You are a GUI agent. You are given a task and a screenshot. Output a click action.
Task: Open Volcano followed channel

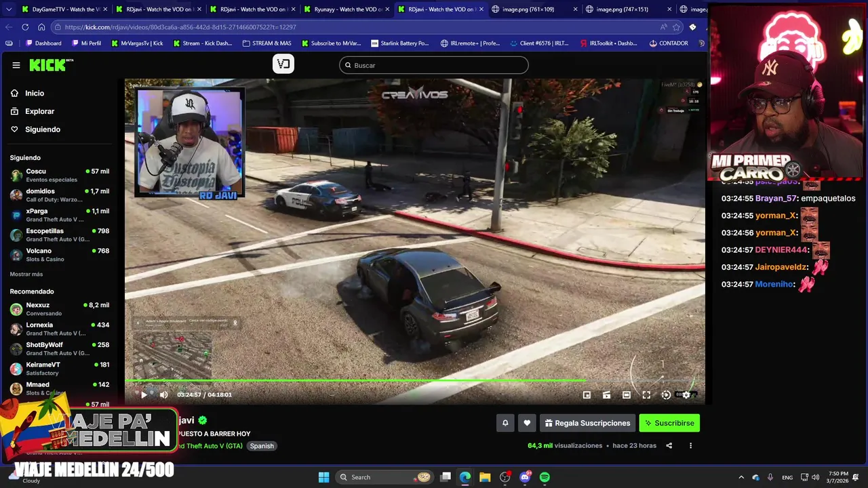pos(60,255)
